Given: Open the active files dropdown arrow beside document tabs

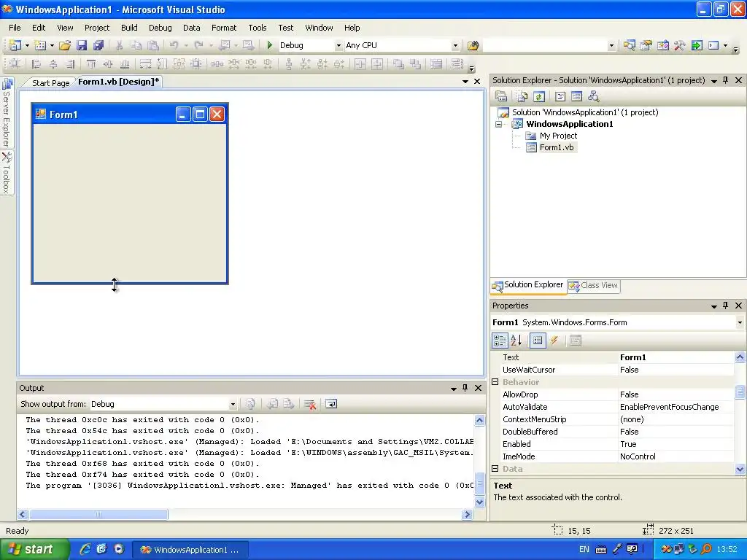Looking at the screenshot, I should (x=465, y=82).
